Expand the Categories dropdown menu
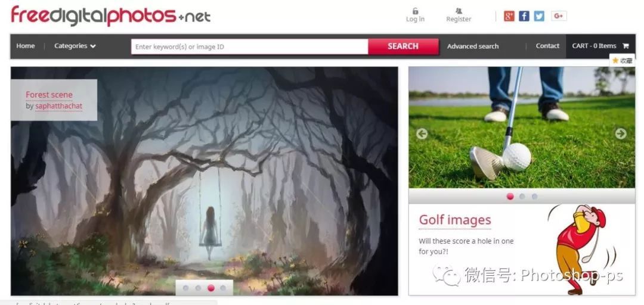Viewport: 644px width, 305px height. [75, 46]
